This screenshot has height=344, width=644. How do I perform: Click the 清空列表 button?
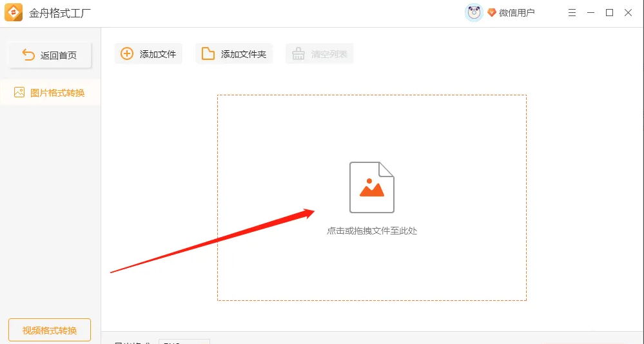click(x=320, y=53)
